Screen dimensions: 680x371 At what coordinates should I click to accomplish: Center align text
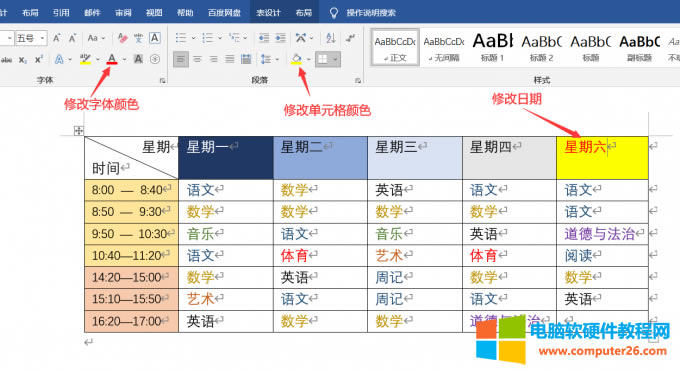coord(197,59)
